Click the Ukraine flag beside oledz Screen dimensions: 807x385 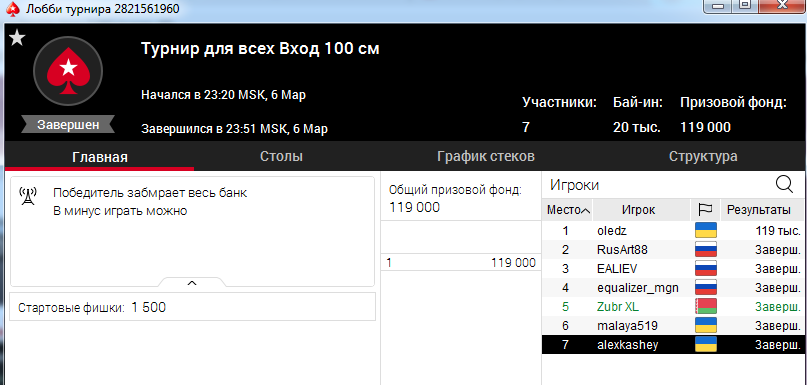pyautogui.click(x=706, y=231)
